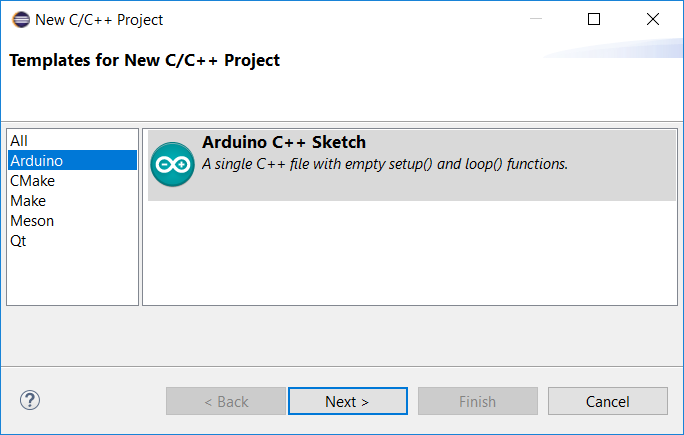This screenshot has width=684, height=435.
Task: Cancel the new project wizard
Action: pos(608,401)
